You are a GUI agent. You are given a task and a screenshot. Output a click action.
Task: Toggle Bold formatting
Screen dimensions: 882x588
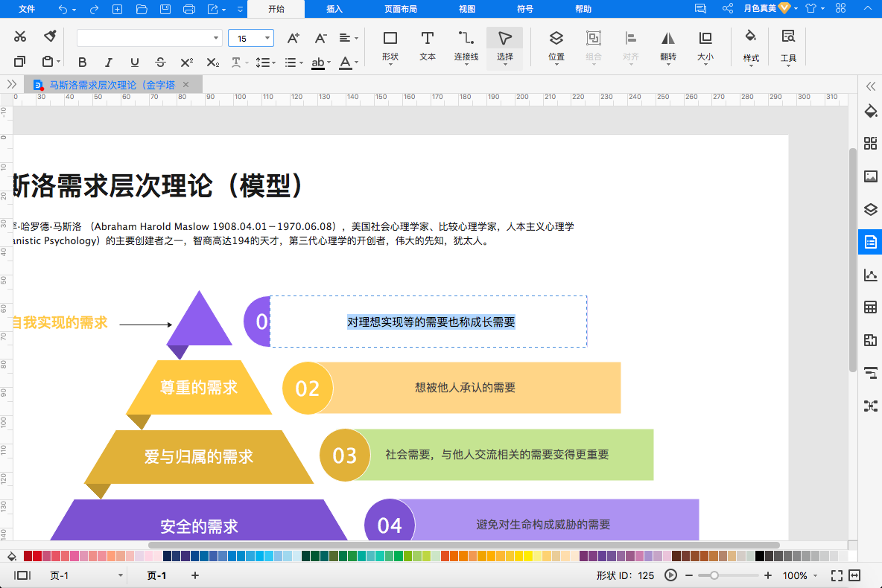coord(83,63)
